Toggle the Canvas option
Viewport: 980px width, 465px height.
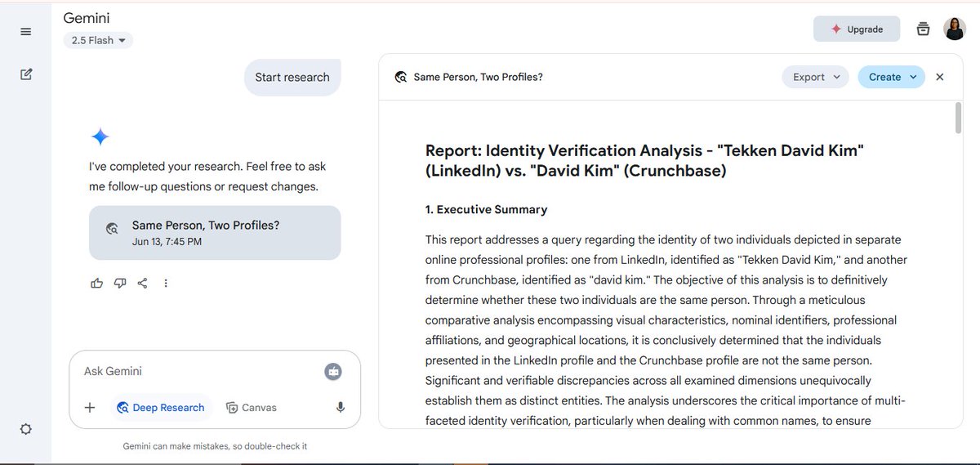[252, 408]
